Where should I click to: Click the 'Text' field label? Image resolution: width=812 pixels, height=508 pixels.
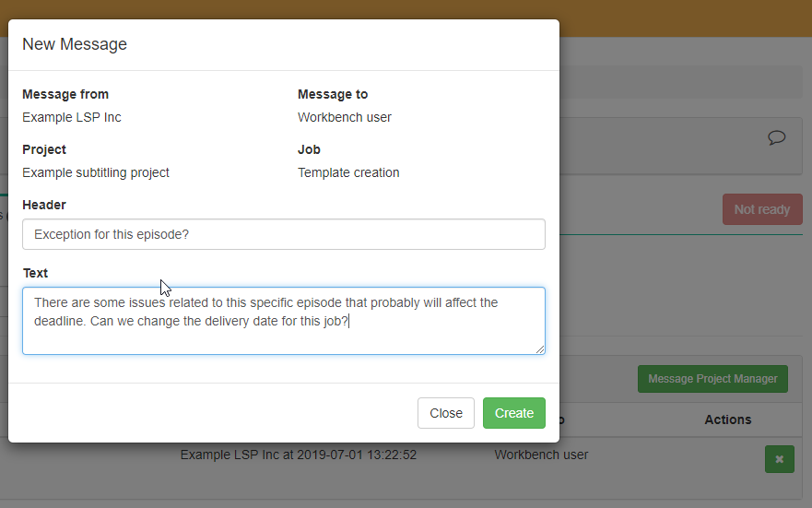point(35,273)
